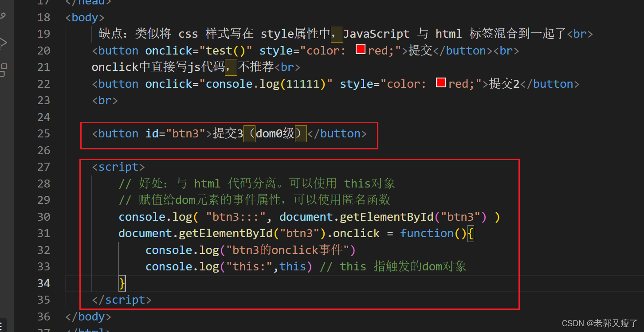Click line number 31 in the gutter
This screenshot has width=644, height=332.
click(43, 233)
